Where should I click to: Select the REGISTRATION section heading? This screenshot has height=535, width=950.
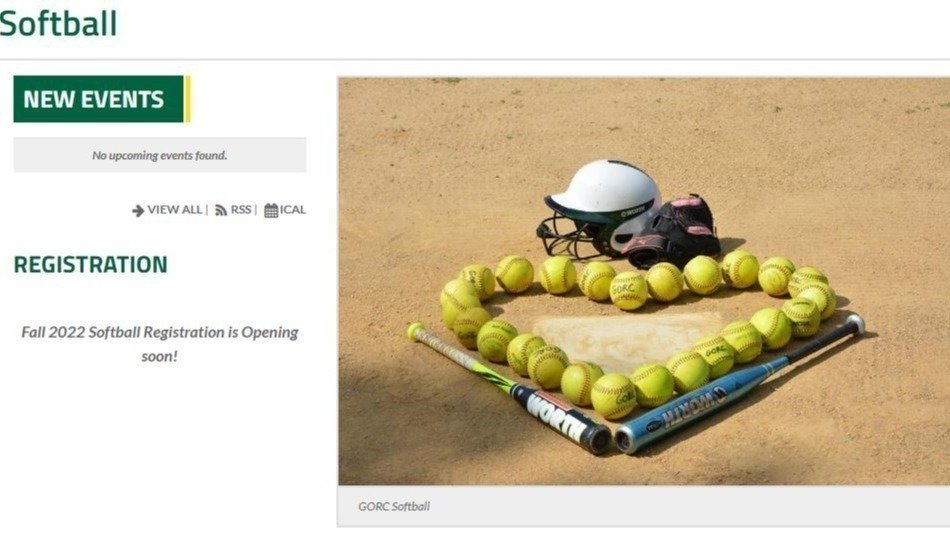[x=90, y=265]
